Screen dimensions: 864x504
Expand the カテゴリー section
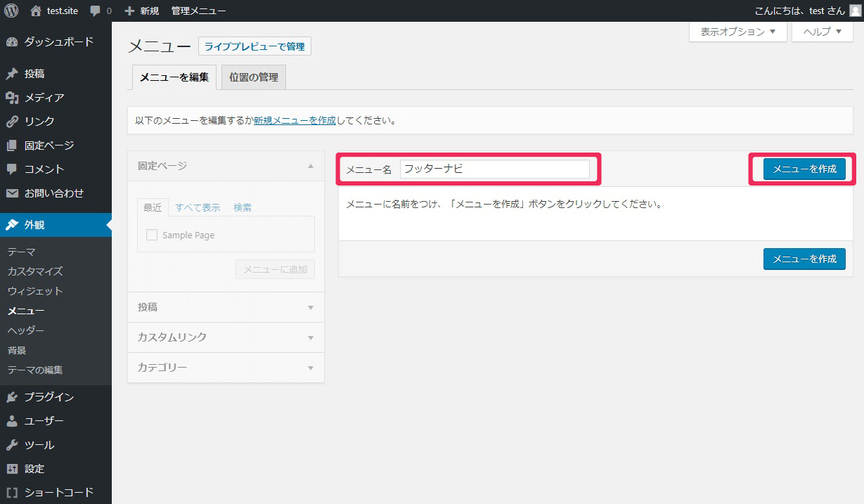coord(226,368)
